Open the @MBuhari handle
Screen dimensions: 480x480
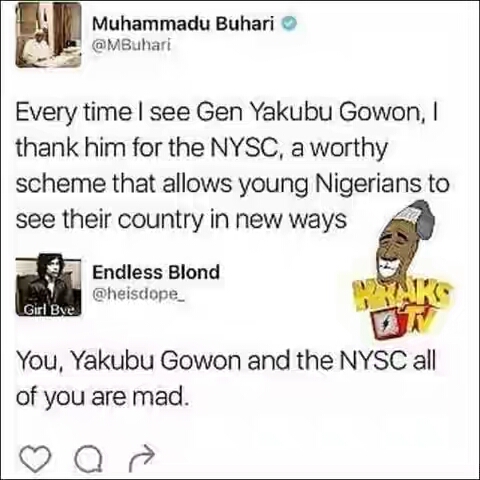[131, 44]
